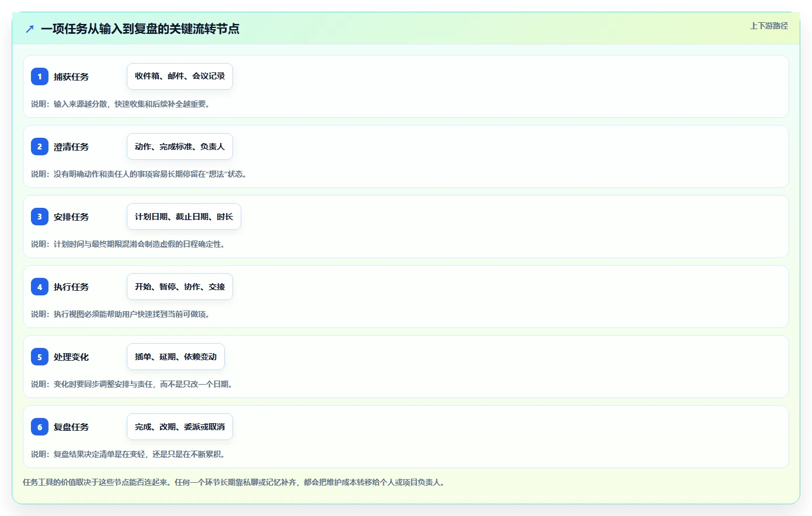The image size is (812, 516).
Task: Select the panel title 一项任务从输入到复盘的关键流转节点
Action: pyautogui.click(x=140, y=29)
